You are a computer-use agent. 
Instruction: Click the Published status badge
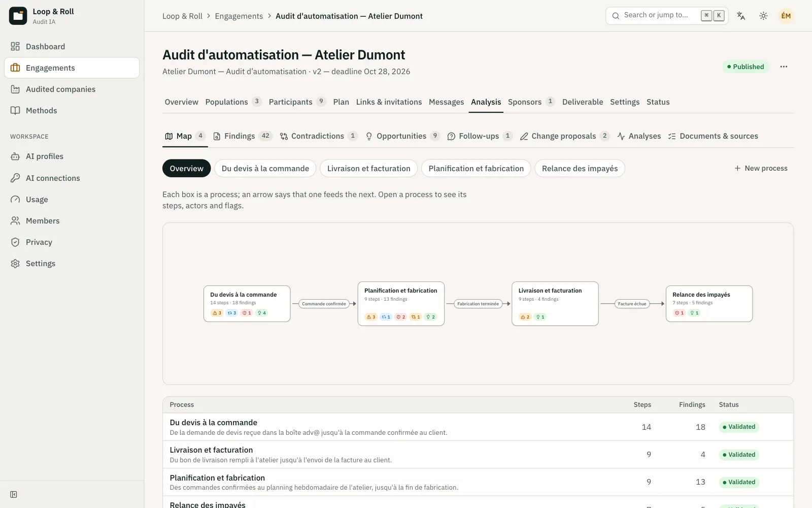[x=746, y=67]
